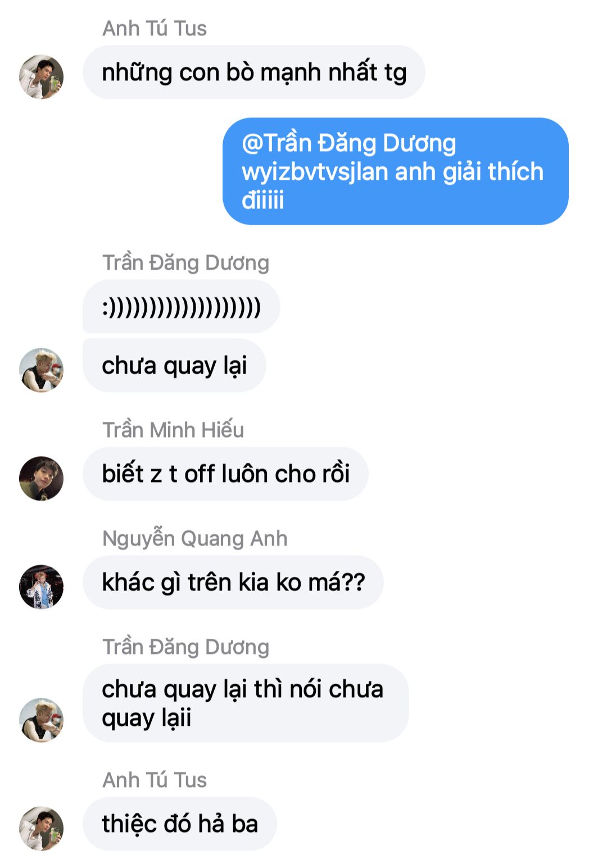Select message 'những con bò mạnh nhất tg'
The image size is (607, 868).
253,72
